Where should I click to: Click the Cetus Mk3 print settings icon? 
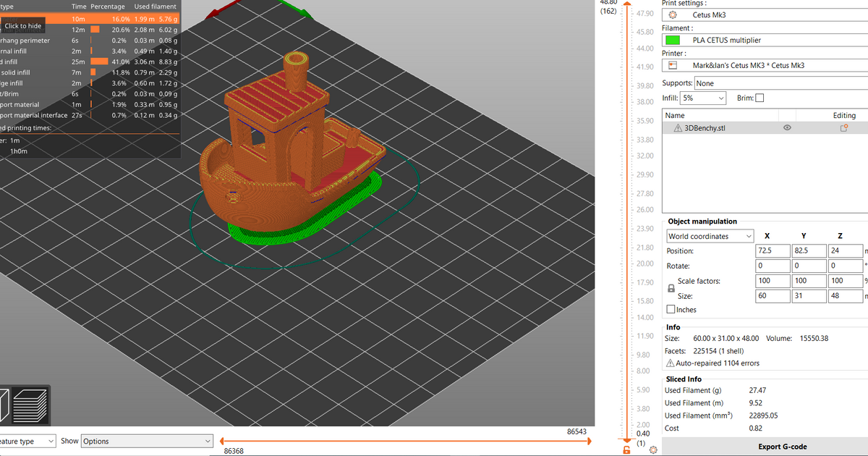click(x=672, y=14)
